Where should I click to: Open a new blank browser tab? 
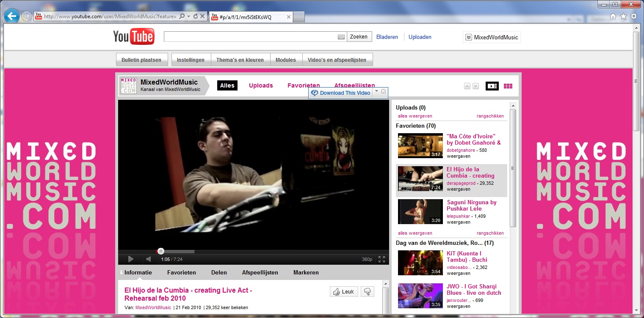pyautogui.click(x=299, y=17)
